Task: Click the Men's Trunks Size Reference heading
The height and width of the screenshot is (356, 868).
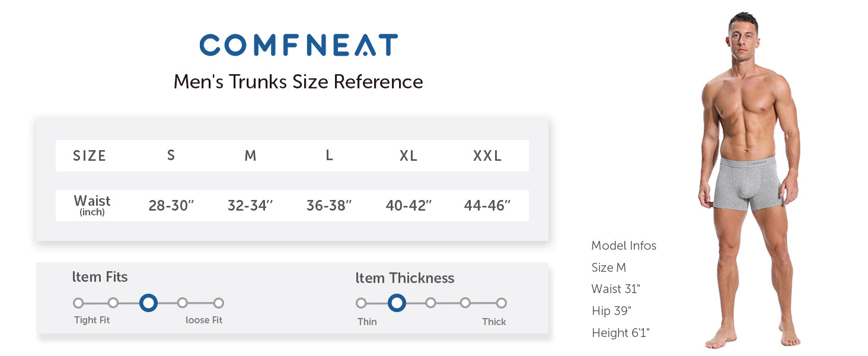Action: 298,82
